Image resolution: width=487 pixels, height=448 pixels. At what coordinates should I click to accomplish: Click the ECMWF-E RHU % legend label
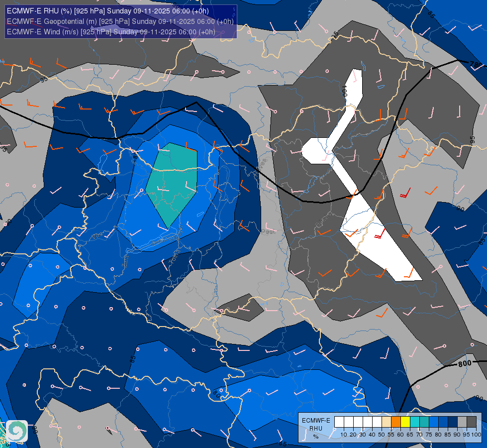click(x=316, y=429)
